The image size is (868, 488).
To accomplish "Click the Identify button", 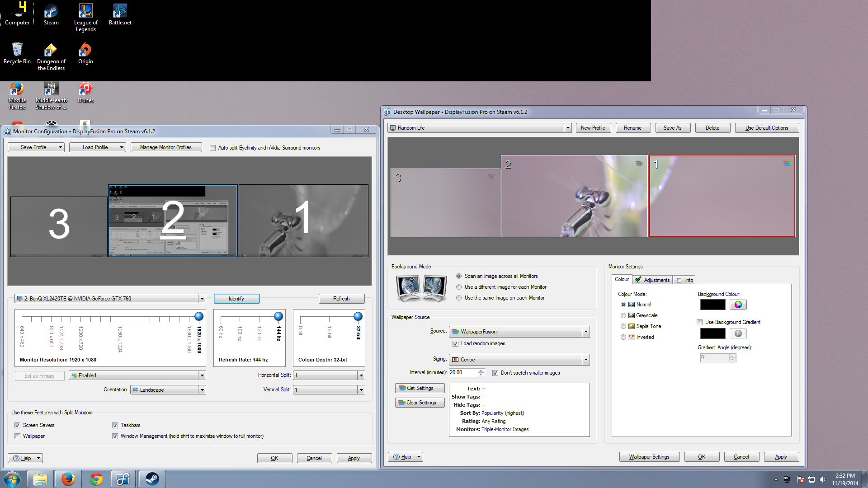I will click(x=236, y=299).
